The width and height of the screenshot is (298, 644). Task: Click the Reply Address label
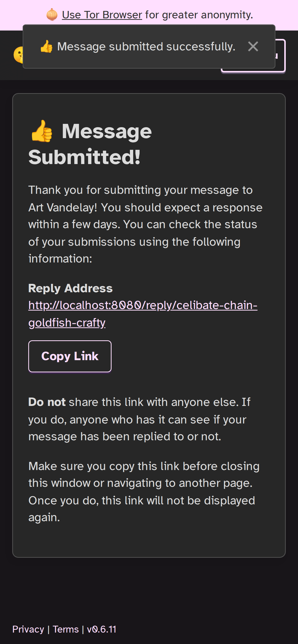click(x=70, y=288)
